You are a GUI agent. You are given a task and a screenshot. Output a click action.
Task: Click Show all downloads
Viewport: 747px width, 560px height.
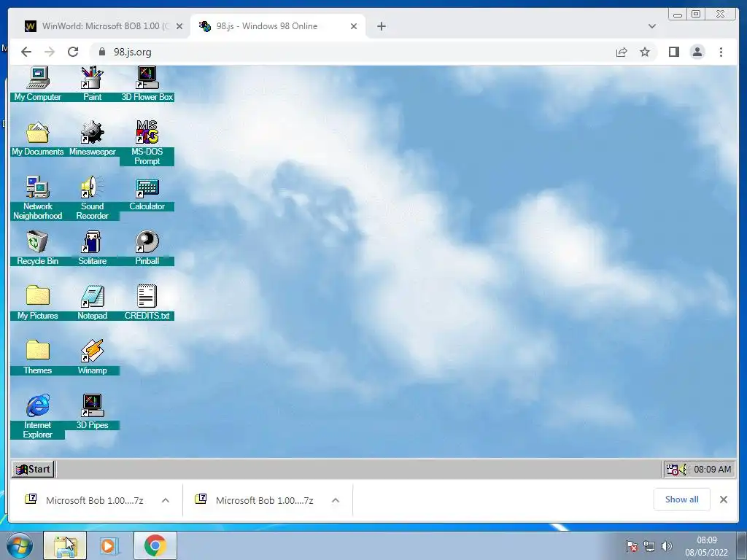tap(682, 499)
